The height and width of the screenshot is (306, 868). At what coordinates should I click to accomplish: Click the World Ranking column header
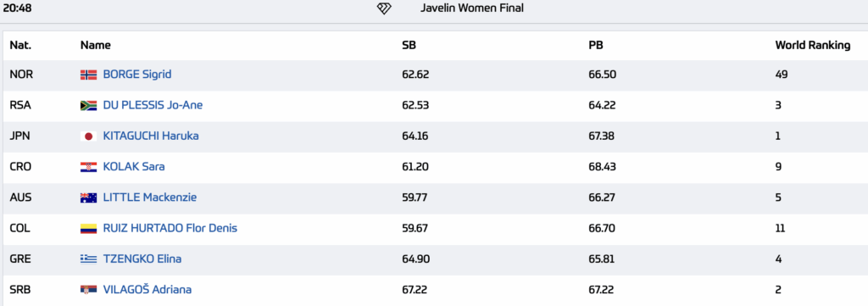click(813, 46)
